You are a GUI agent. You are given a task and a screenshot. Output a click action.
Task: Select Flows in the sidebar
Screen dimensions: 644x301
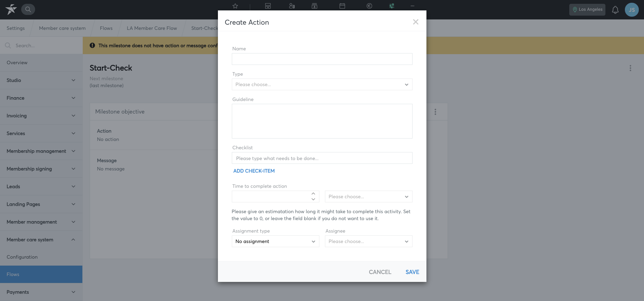(x=41, y=274)
